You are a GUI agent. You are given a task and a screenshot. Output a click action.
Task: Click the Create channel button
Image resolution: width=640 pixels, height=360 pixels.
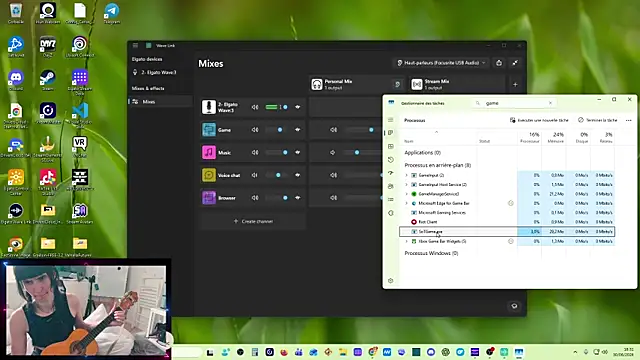pyautogui.click(x=253, y=221)
